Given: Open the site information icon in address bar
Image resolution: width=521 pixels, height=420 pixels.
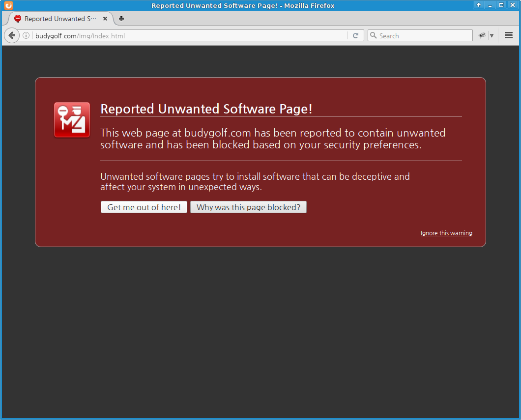Looking at the screenshot, I should click(26, 35).
